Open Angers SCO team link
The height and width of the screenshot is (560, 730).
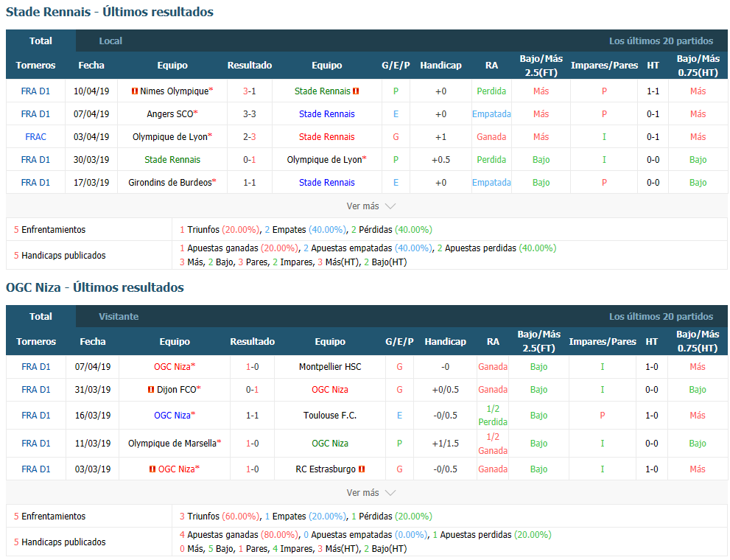(x=169, y=114)
